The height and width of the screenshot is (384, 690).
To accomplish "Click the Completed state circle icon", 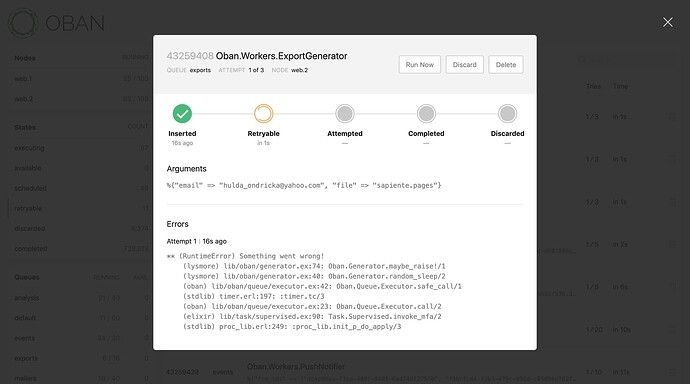I will coord(426,113).
